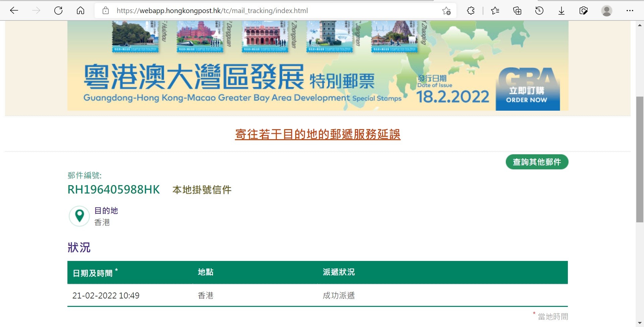Click the 地點 column header
644x327 pixels.
click(x=206, y=272)
